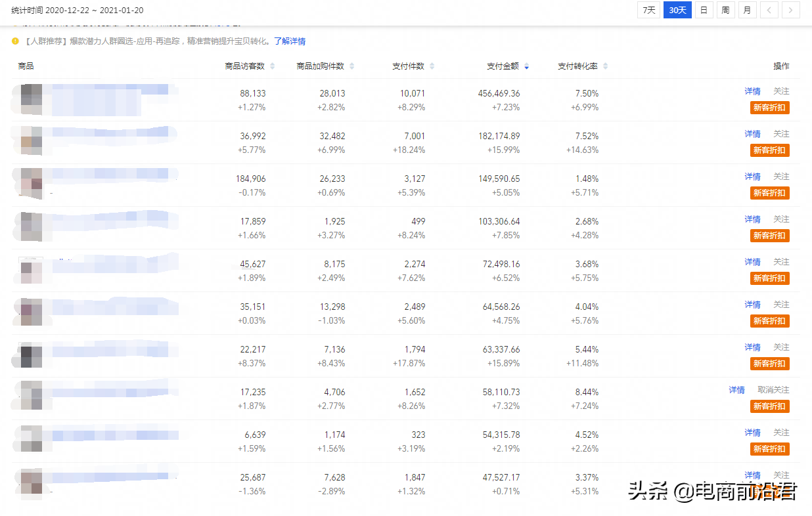Follow product with 456,469.36 via 关注
The image size is (812, 516).
tap(781, 91)
